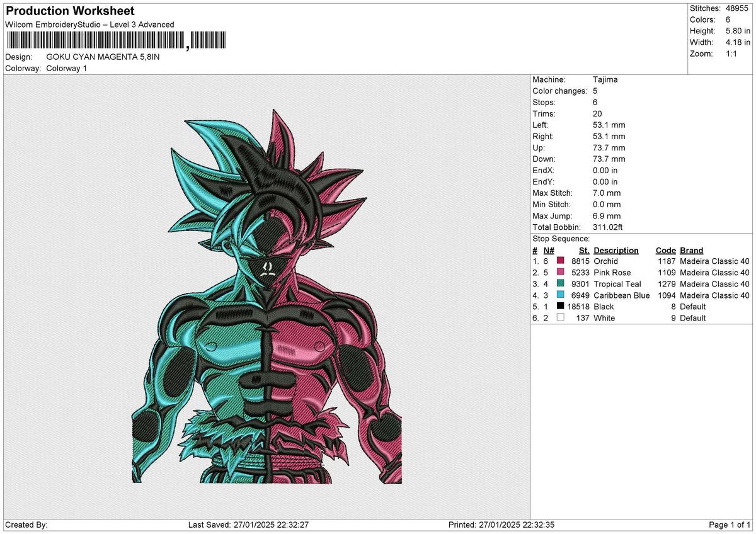756x534 pixels.
Task: Click the 'Up:' label
Action: (x=540, y=147)
